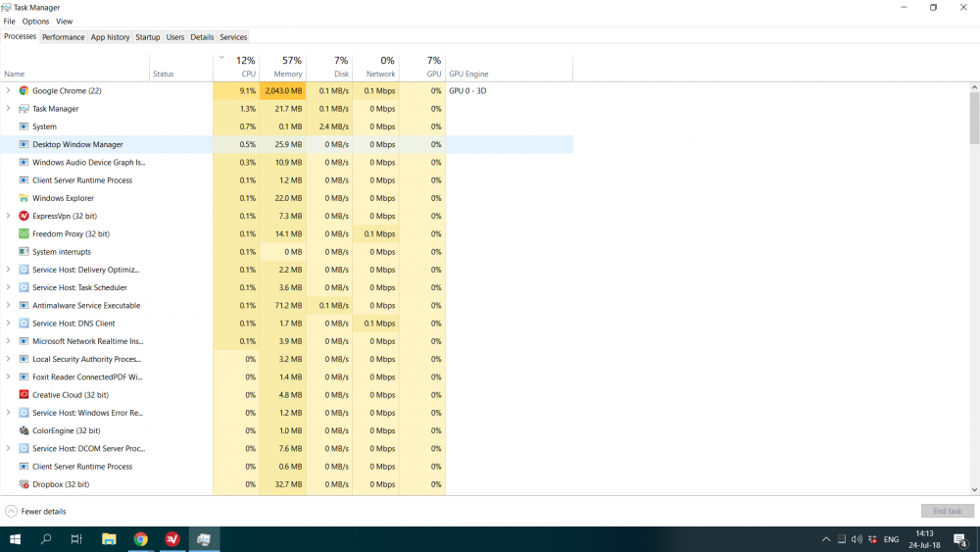The image size is (980, 552).
Task: Sort processes by Network column
Action: [x=376, y=67]
